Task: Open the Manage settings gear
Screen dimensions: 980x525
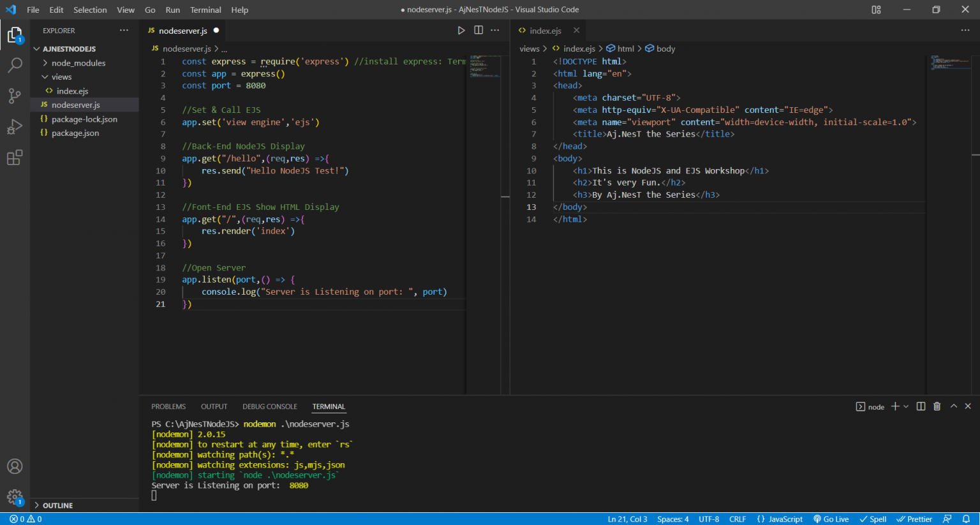Action: pos(15,496)
